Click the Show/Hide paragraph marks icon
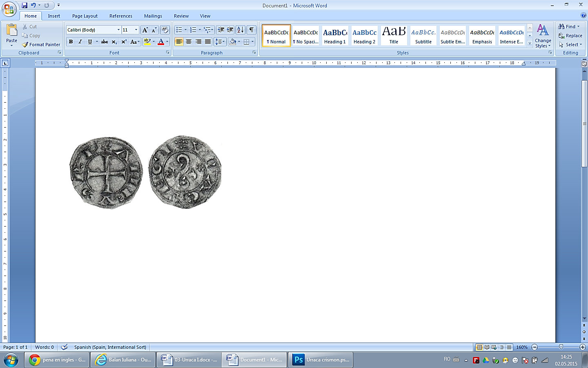 click(x=252, y=30)
